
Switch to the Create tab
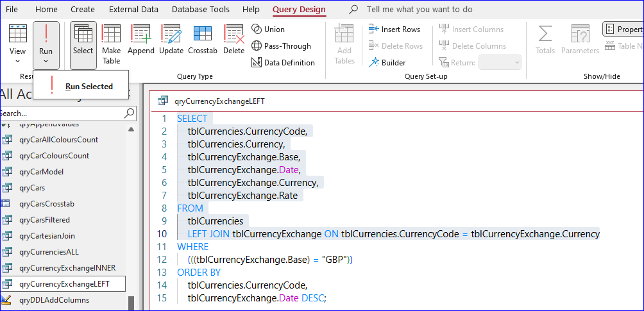83,9
